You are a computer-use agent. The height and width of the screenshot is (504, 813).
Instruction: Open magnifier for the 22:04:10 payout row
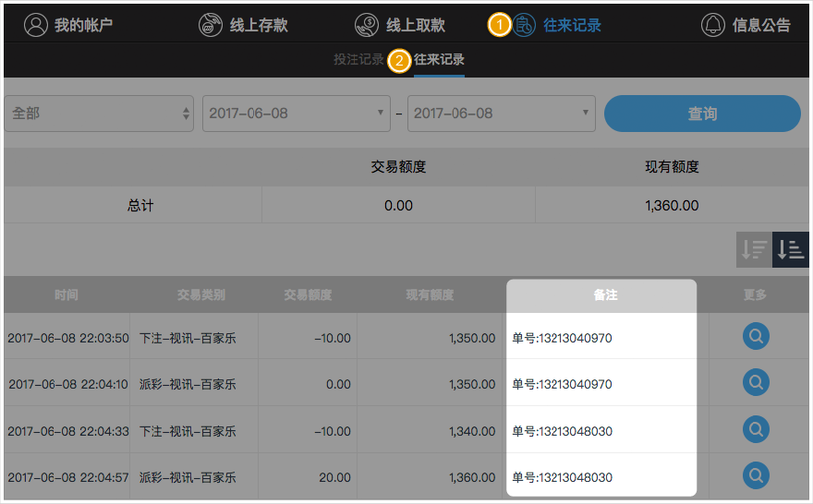756,382
